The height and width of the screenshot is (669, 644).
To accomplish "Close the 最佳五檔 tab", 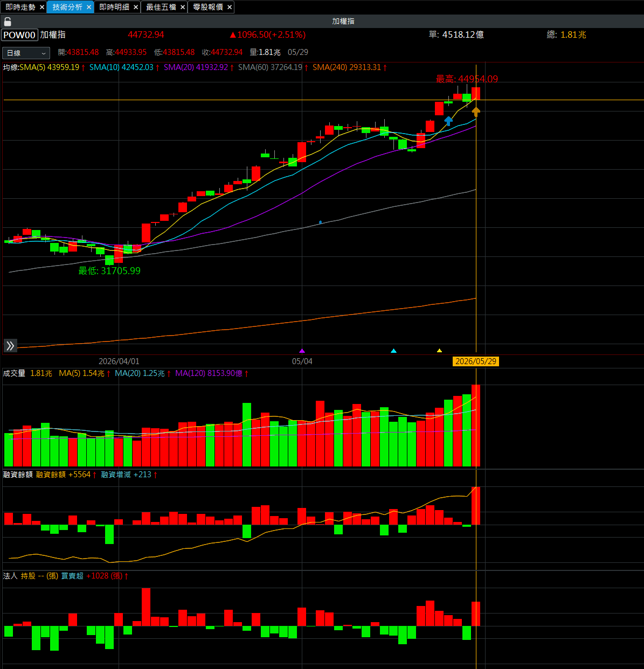I will point(183,7).
